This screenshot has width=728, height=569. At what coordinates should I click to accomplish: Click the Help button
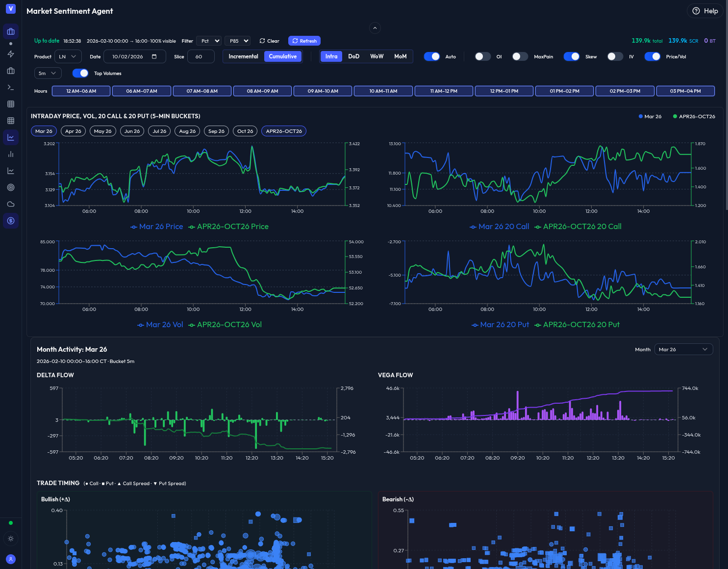pos(704,11)
